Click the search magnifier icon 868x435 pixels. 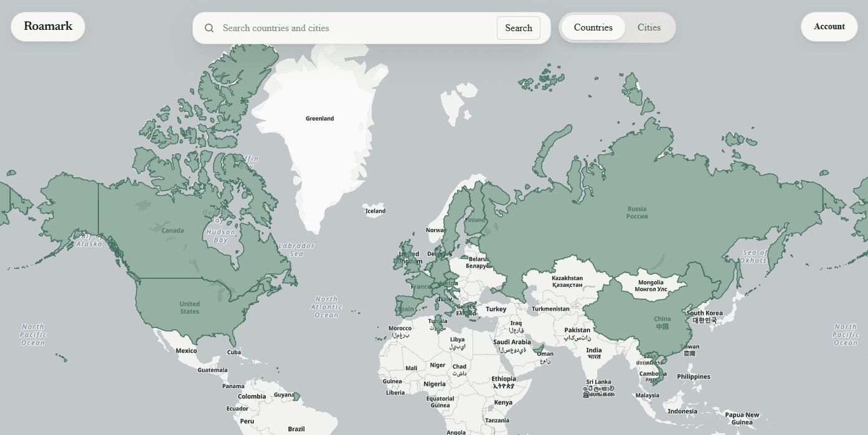pos(209,28)
